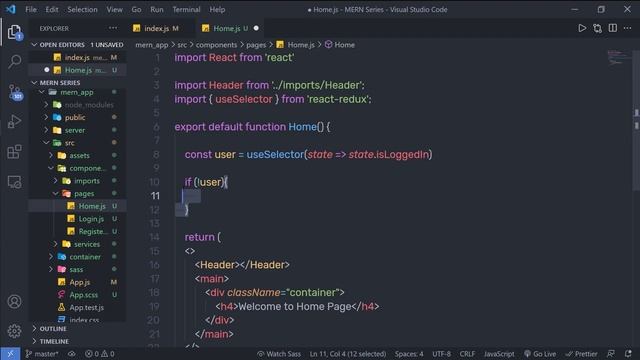Viewport: 640px width, 360px height.
Task: Split the editor to the right
Action: coord(613,28)
